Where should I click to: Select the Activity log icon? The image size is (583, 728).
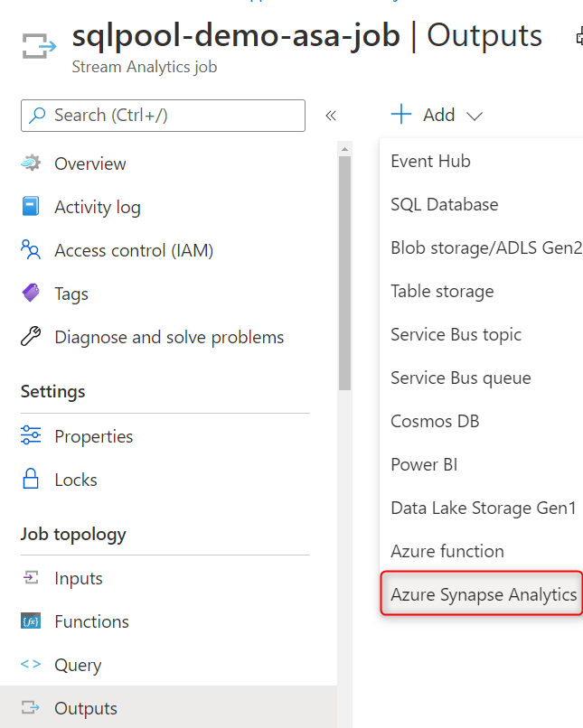coord(31,207)
